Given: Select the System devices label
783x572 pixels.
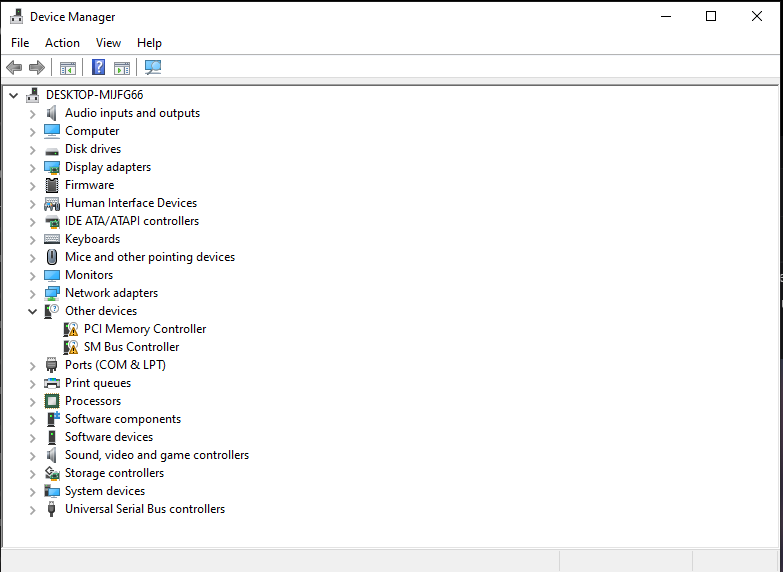Looking at the screenshot, I should pyautogui.click(x=105, y=491).
